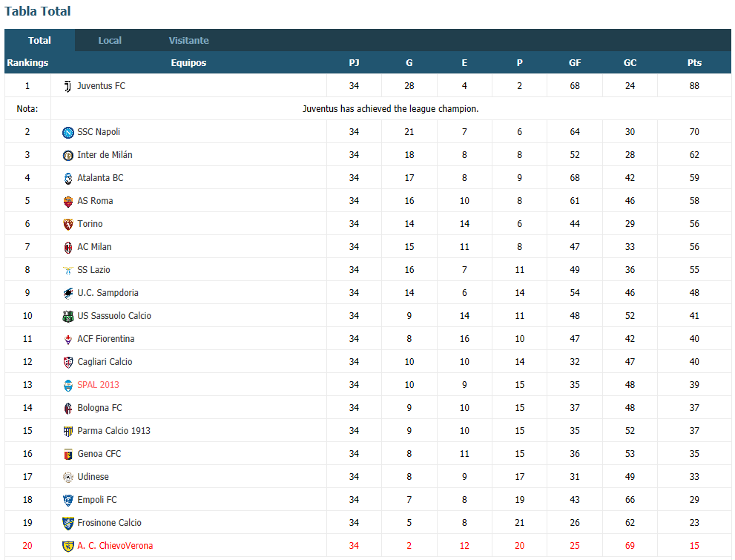Click the SSC Napoli club logo
This screenshot has width=735, height=560.
(x=68, y=133)
